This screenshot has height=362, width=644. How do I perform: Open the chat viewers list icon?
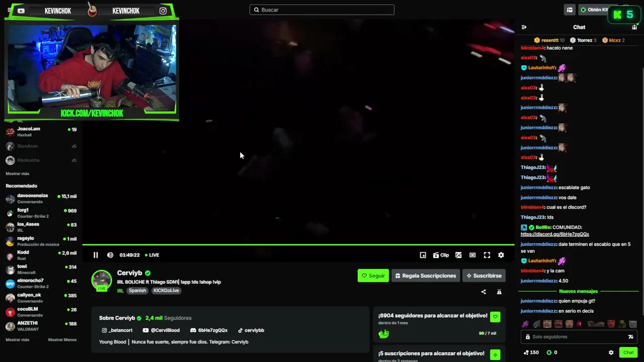(634, 27)
